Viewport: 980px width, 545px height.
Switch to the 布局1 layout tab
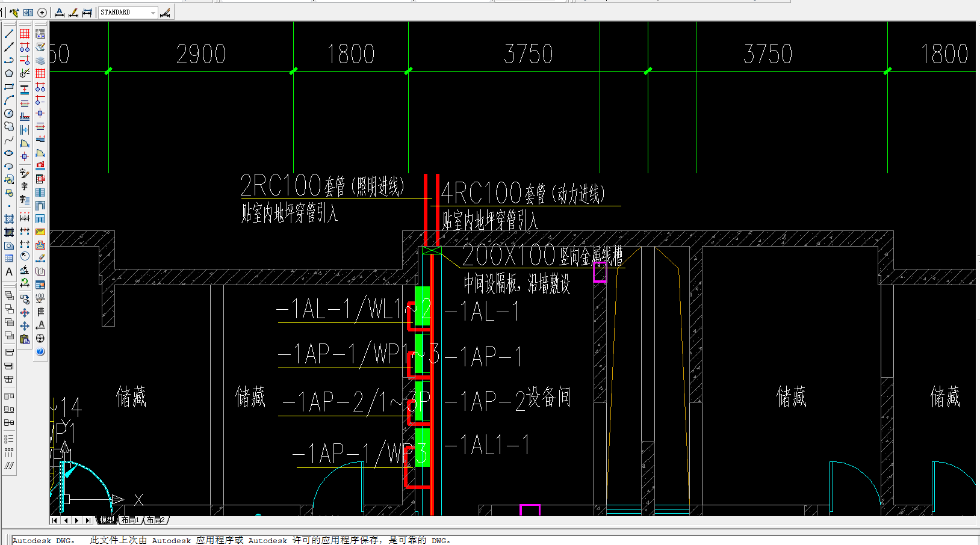[x=129, y=520]
